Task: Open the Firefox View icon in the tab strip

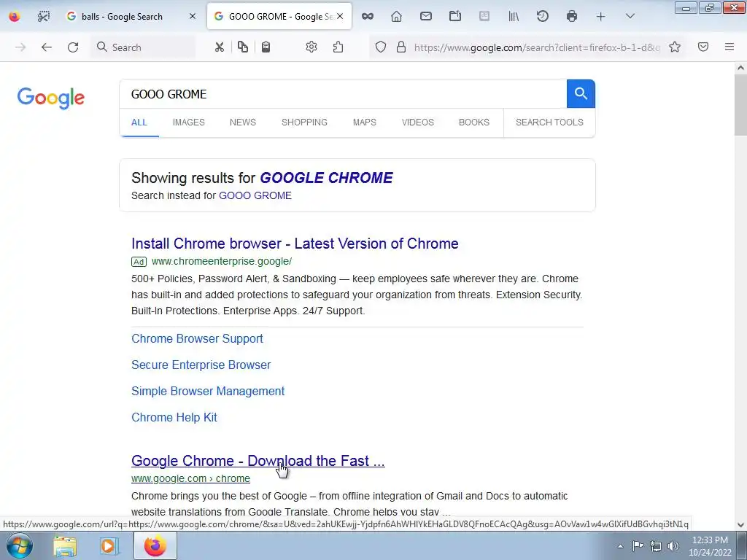Action: pyautogui.click(x=15, y=17)
